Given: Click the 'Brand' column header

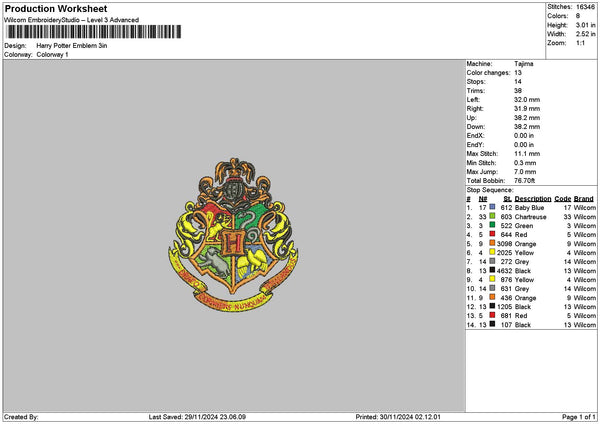Looking at the screenshot, I should pyautogui.click(x=584, y=199).
